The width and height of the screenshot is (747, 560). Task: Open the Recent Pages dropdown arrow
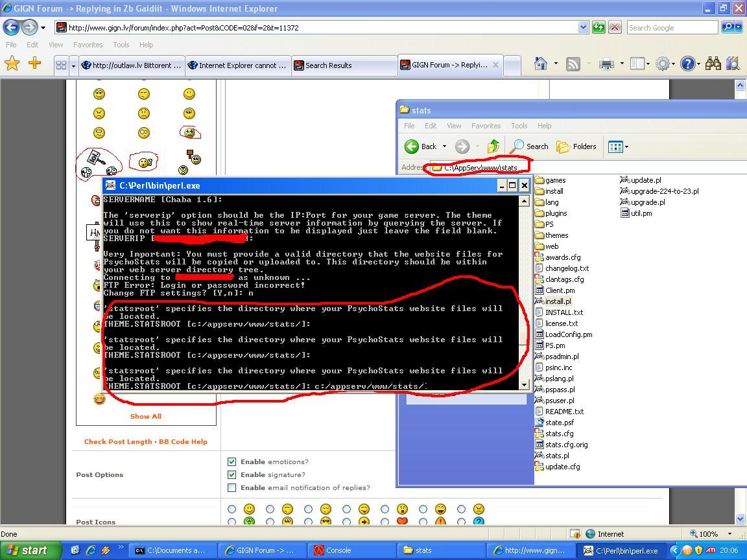[x=43, y=28]
